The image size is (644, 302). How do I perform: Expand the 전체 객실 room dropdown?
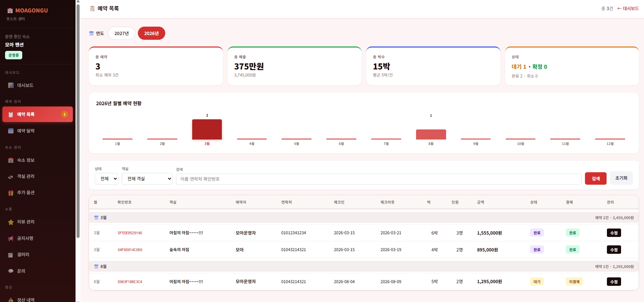(147, 179)
